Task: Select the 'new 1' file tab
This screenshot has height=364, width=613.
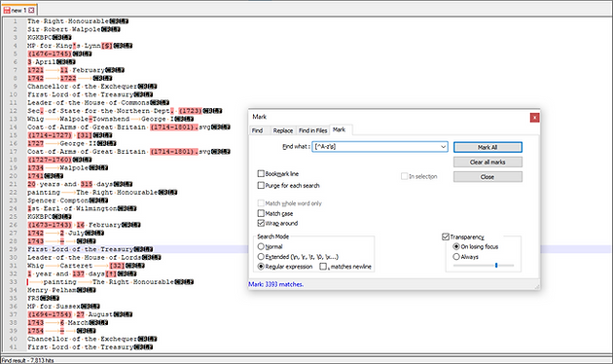Action: pos(18,10)
